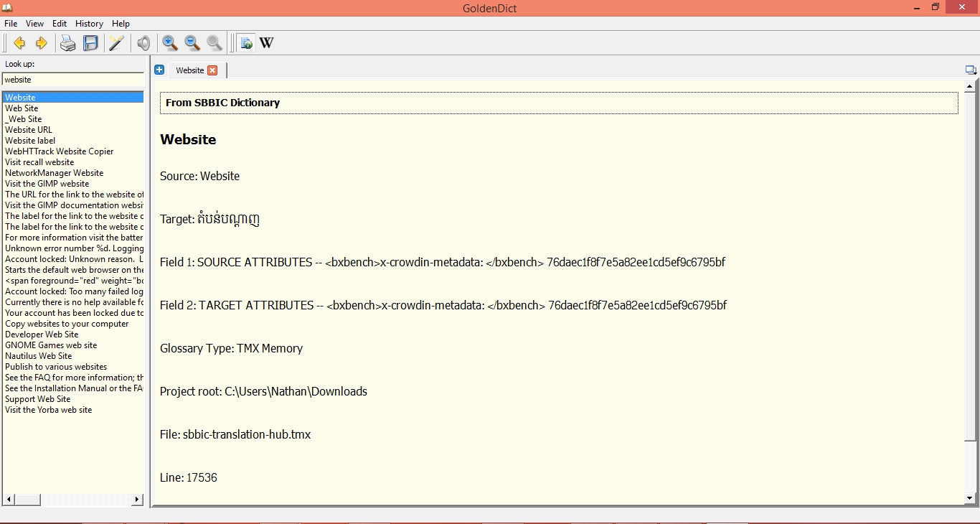980x524 pixels.
Task: Go forward with the right arrow icon
Action: [x=42, y=43]
